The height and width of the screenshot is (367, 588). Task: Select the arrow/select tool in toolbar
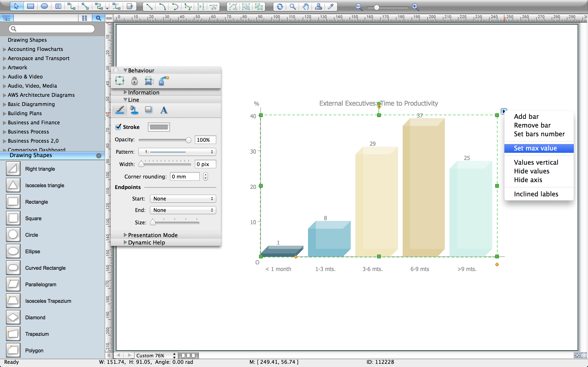point(15,6)
